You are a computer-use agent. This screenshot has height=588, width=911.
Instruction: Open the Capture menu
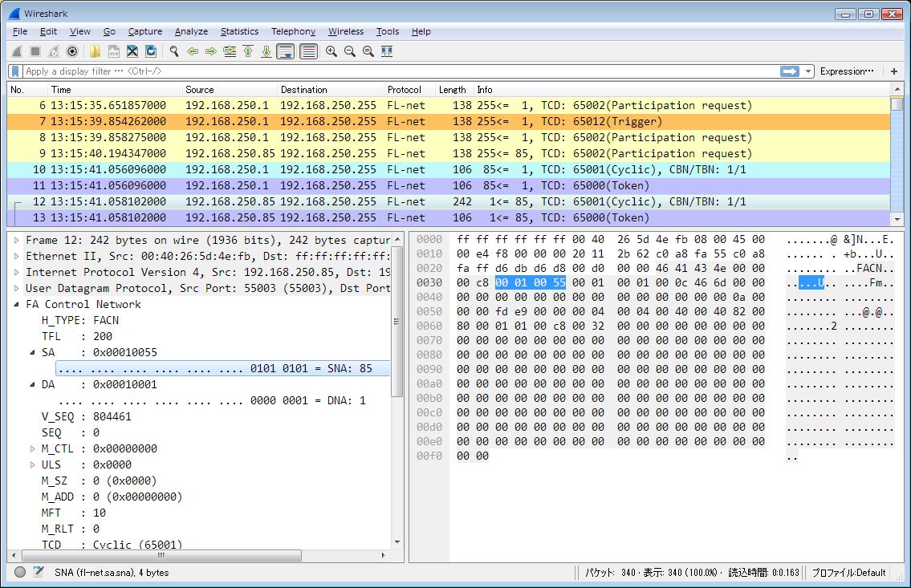click(x=145, y=31)
